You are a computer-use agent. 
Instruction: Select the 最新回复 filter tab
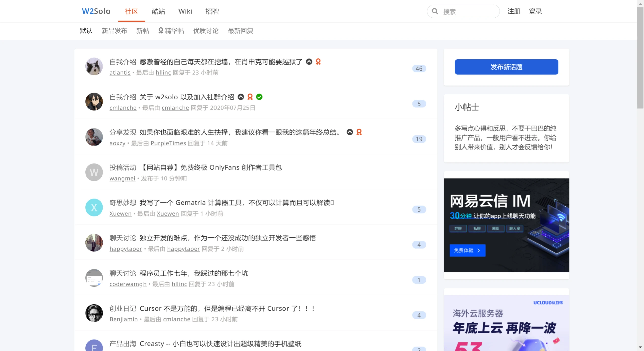pyautogui.click(x=240, y=31)
